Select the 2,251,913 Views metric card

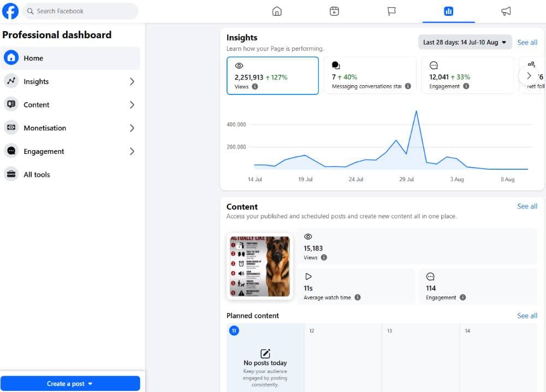click(272, 75)
